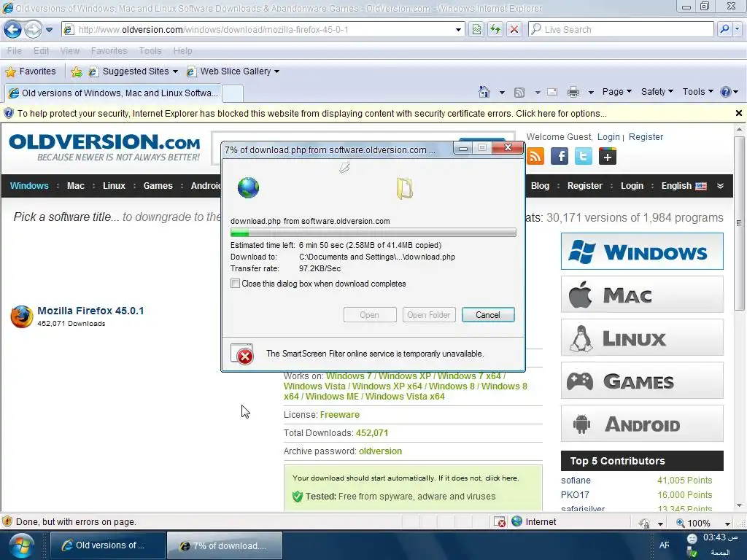The height and width of the screenshot is (560, 747).
Task: Expand the Print options dropdown arrow
Action: coord(591,93)
